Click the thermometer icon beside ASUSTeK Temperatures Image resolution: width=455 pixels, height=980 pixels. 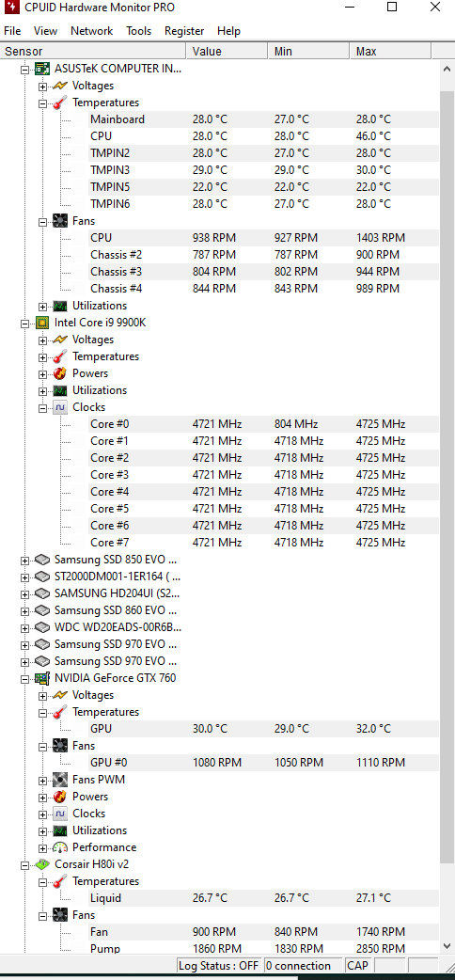pos(60,103)
